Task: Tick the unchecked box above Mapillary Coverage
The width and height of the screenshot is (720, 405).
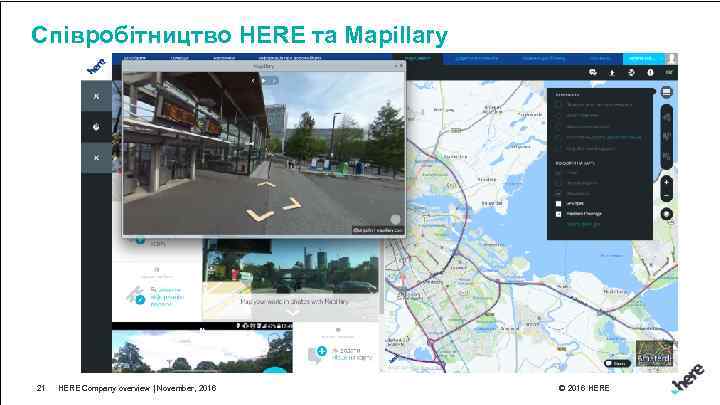Action: [558, 203]
